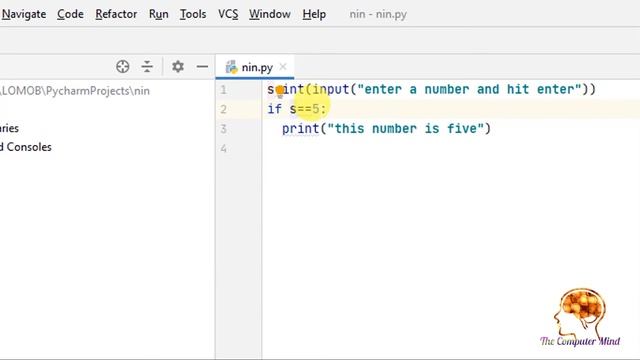The image size is (640, 360).
Task: Select the Consoles item in project tree
Action: 26,147
